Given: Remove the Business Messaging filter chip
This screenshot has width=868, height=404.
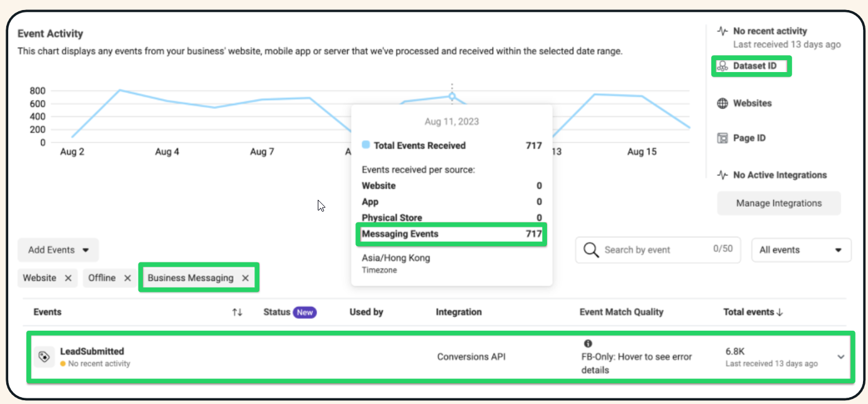Looking at the screenshot, I should [x=246, y=278].
